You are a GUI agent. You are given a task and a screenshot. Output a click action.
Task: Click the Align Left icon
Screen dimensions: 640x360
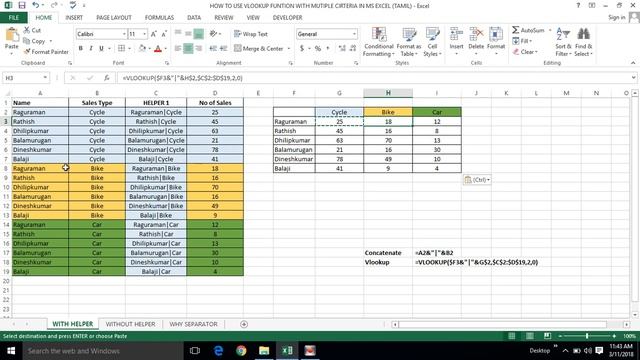coord(178,48)
